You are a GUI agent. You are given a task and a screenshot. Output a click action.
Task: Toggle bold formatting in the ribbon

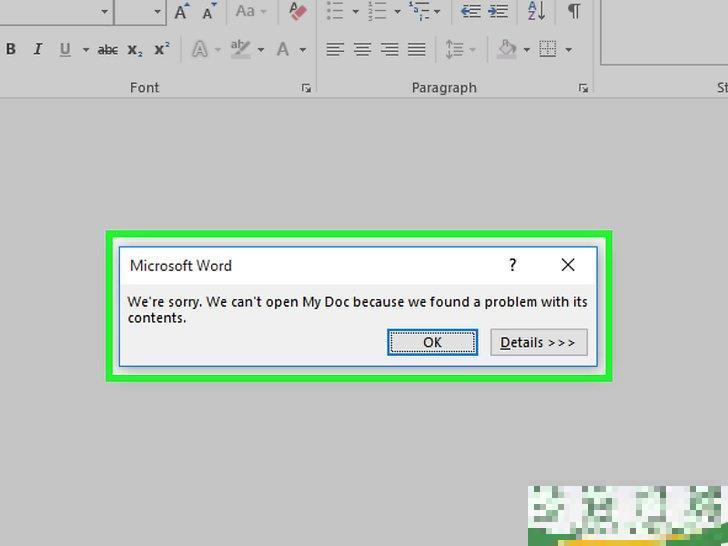click(x=11, y=49)
